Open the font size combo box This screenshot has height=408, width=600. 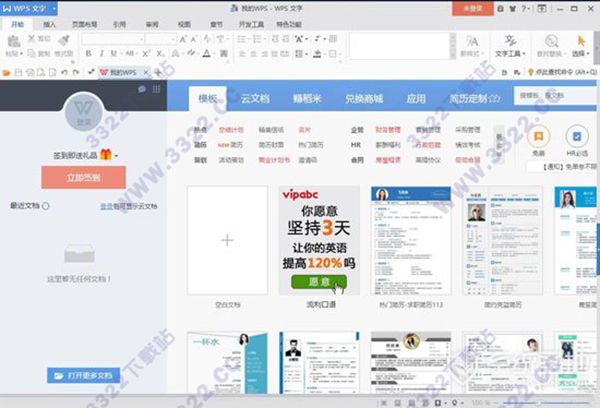click(x=161, y=39)
